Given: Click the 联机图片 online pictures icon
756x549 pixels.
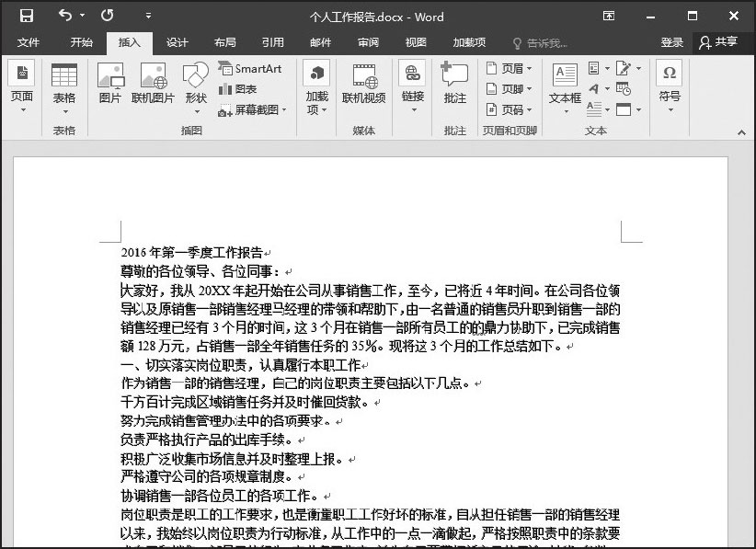Looking at the screenshot, I should tap(153, 81).
